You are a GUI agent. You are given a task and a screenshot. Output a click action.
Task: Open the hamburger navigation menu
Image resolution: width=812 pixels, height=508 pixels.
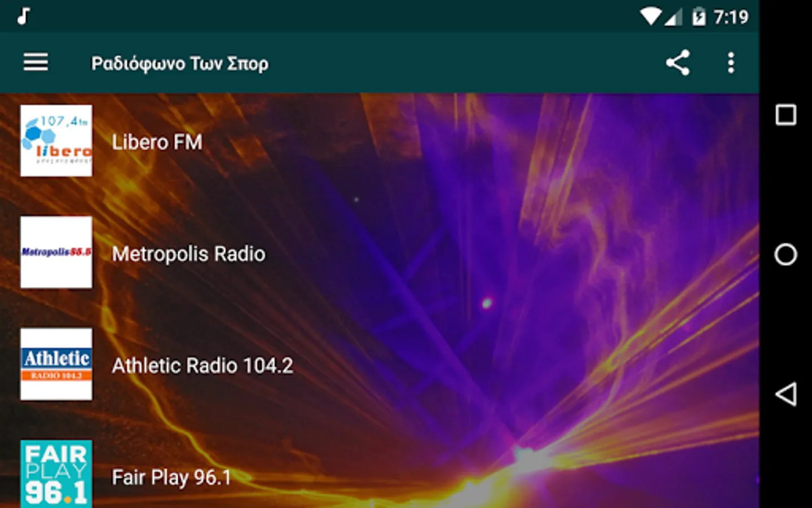click(36, 62)
